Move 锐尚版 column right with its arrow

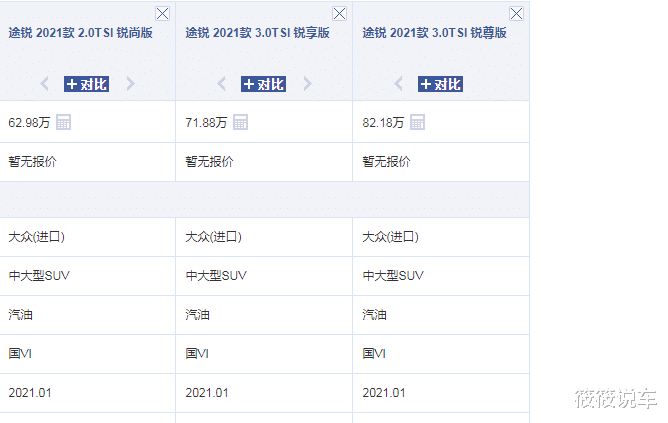click(130, 83)
